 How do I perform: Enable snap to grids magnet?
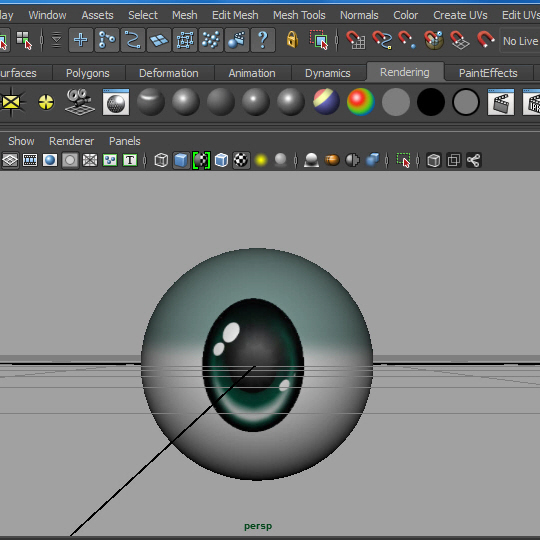356,40
